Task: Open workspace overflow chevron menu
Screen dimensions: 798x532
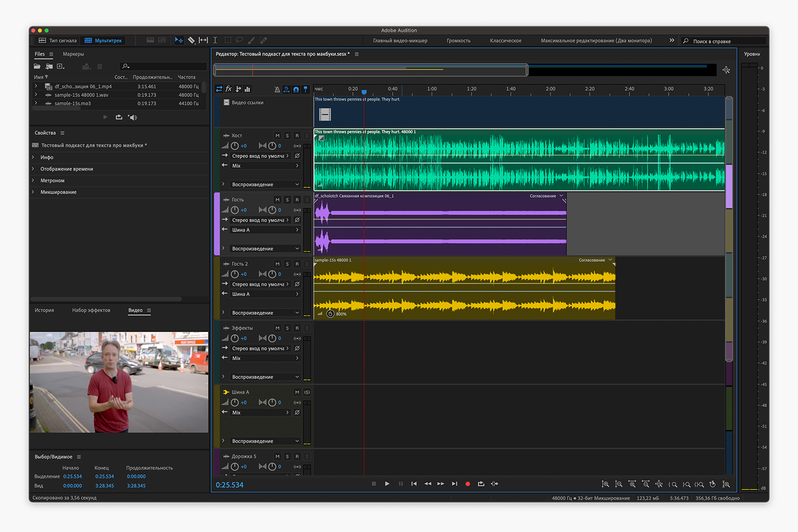Action: 671,40
